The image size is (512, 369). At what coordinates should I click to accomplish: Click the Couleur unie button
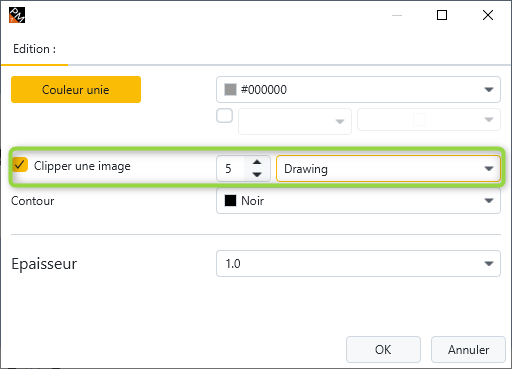pos(76,89)
